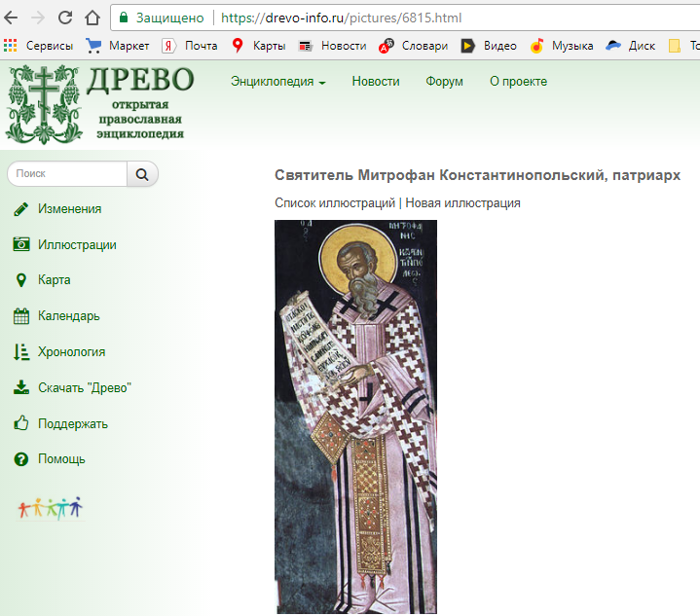The height and width of the screenshot is (616, 700).
Task: Open the Изменения sidebar link
Action: (x=70, y=209)
